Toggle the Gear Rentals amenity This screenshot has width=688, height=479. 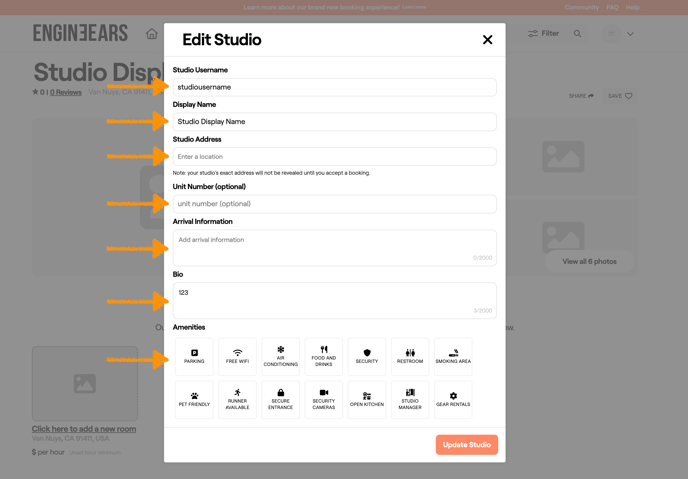coord(453,399)
